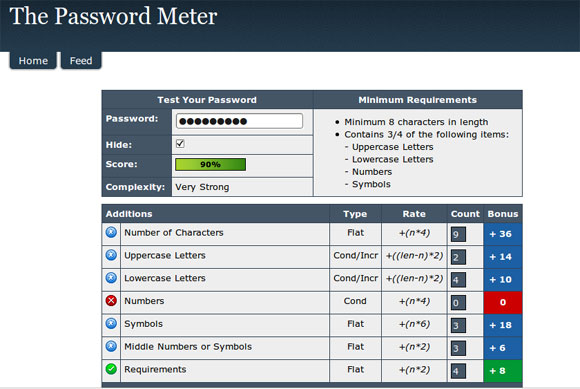Screen dimensions: 580x389
Task: Click the Very Strong complexity text
Action: (x=202, y=187)
